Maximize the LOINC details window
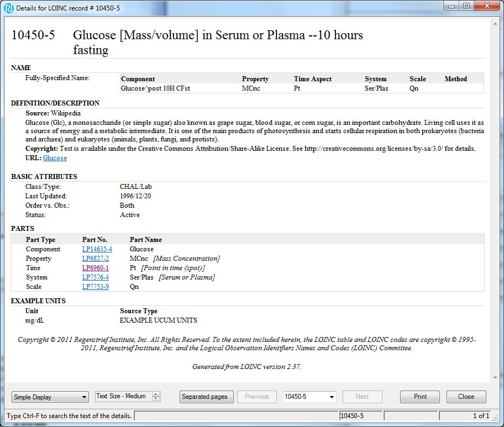 click(466, 6)
